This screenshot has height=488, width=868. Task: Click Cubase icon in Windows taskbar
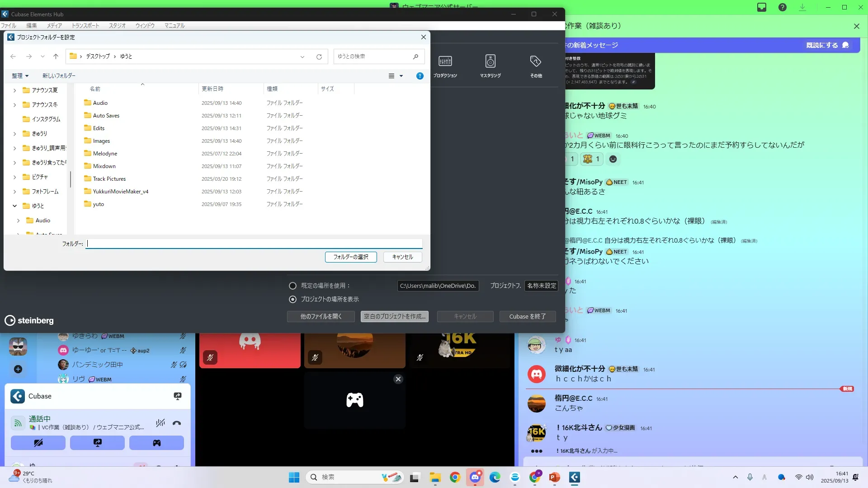pyautogui.click(x=574, y=477)
